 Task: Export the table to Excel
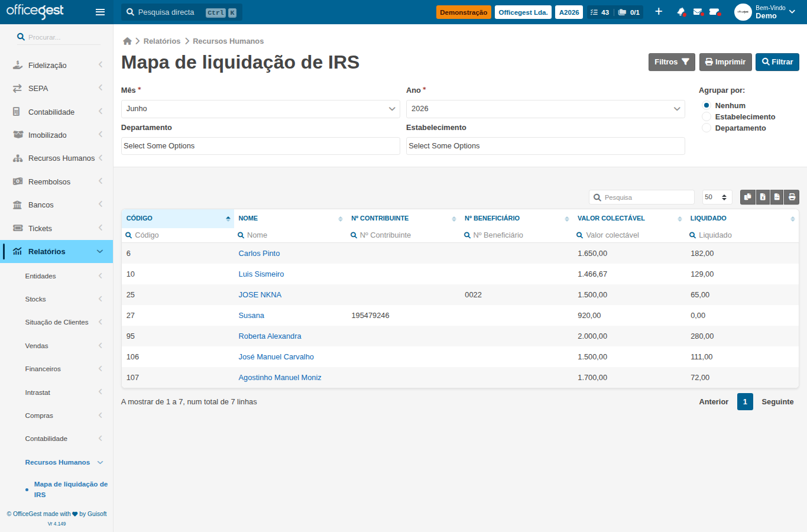click(x=763, y=197)
